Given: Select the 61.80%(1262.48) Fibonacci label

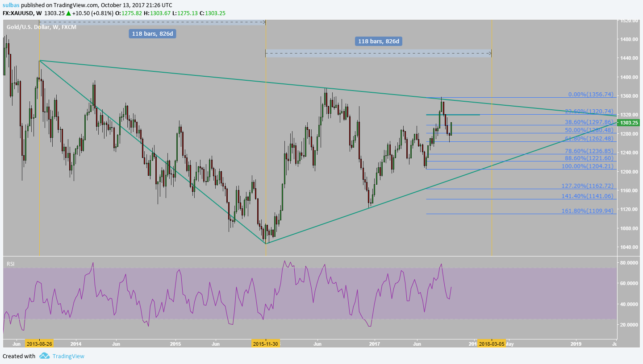Looking at the screenshot, I should tap(589, 138).
